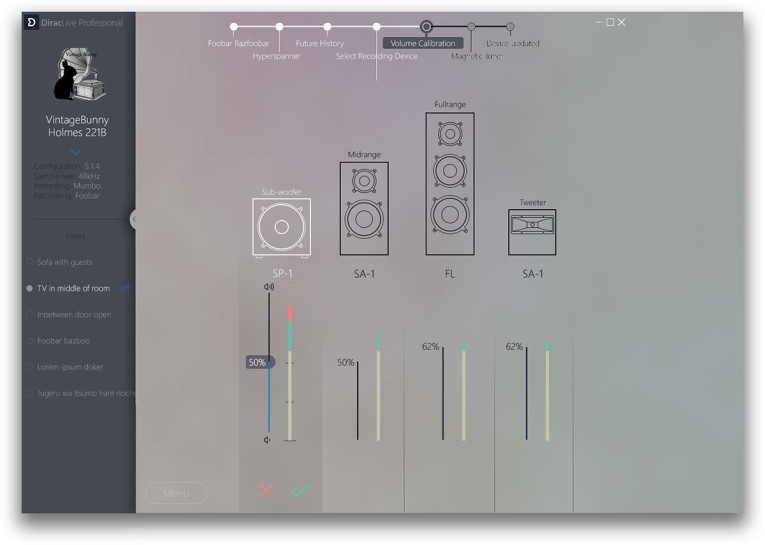Select the Sub-woofer speaker icon

tap(282, 227)
